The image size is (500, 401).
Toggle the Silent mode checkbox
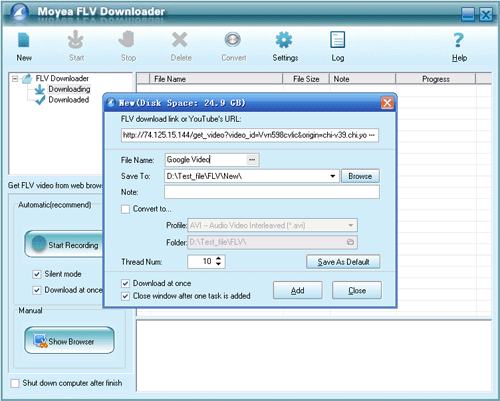pyautogui.click(x=37, y=274)
